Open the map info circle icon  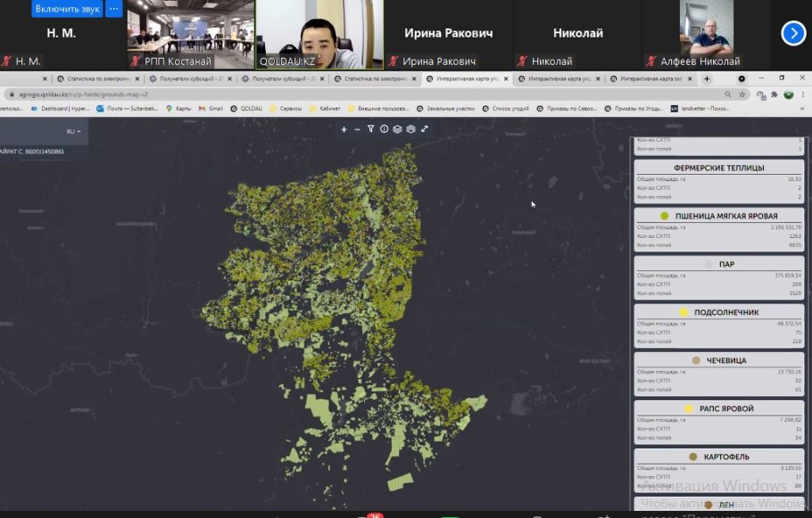[385, 129]
